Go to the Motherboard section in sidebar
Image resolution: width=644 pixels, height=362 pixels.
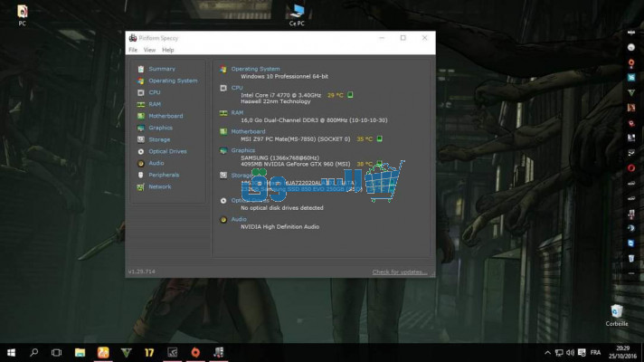[165, 116]
